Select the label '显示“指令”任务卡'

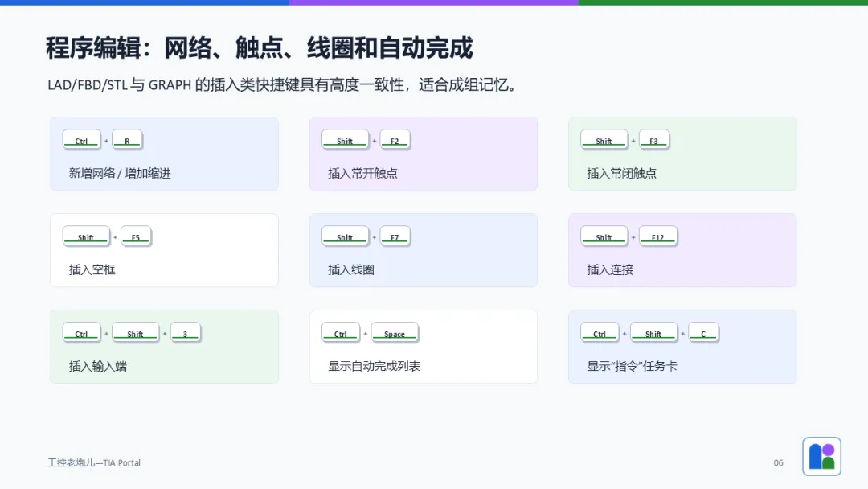coord(633,366)
